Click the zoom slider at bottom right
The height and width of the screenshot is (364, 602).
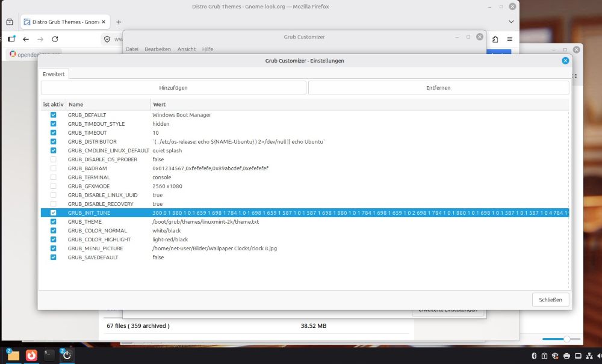tap(566, 339)
